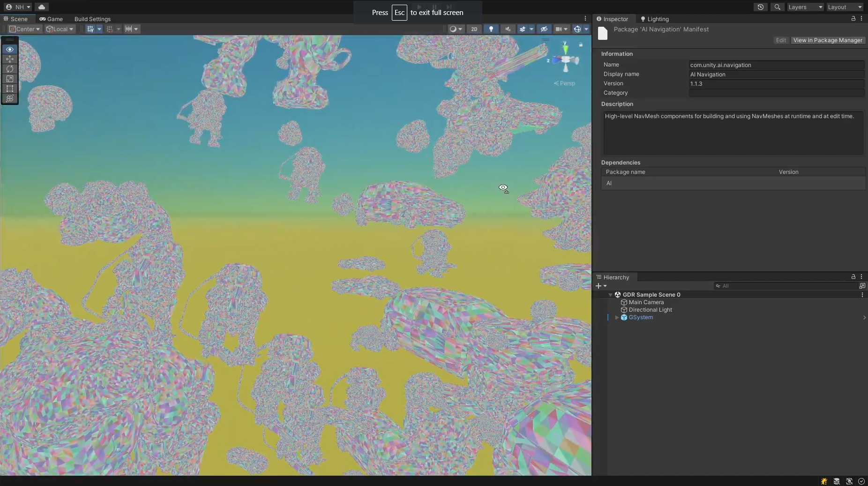Select the Move tool in scene toolbar
The height and width of the screenshot is (486, 868).
tap(10, 59)
